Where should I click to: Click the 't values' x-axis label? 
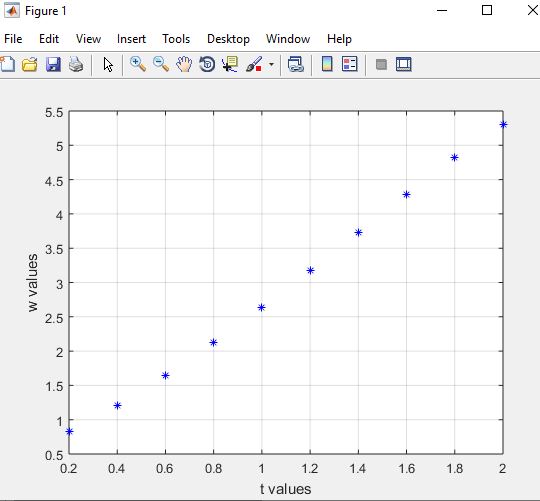coord(285,489)
